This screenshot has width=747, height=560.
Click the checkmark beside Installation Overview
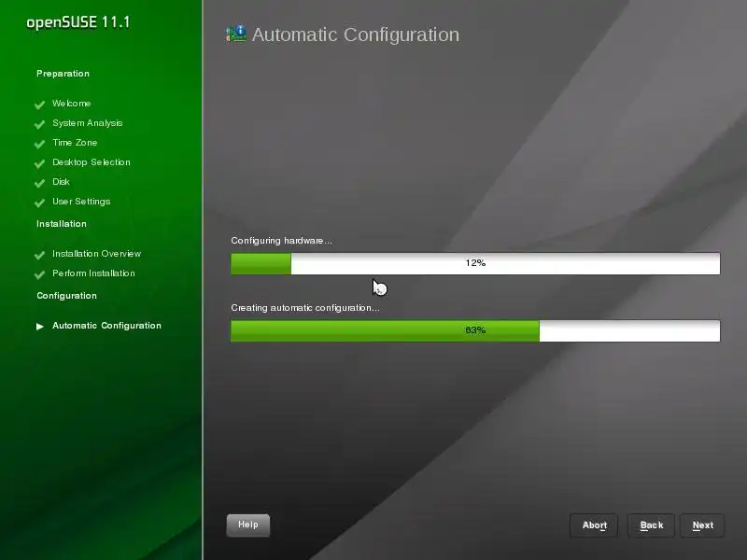(39, 255)
